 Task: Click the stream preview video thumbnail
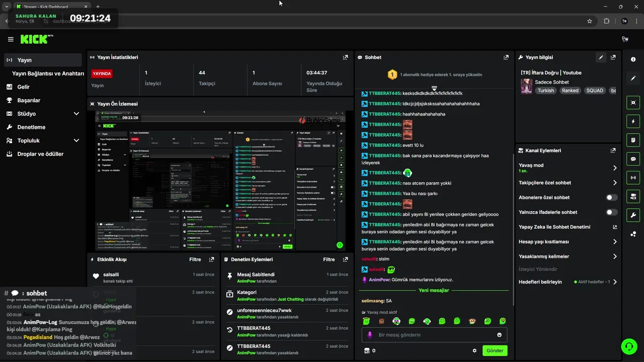pos(220,181)
